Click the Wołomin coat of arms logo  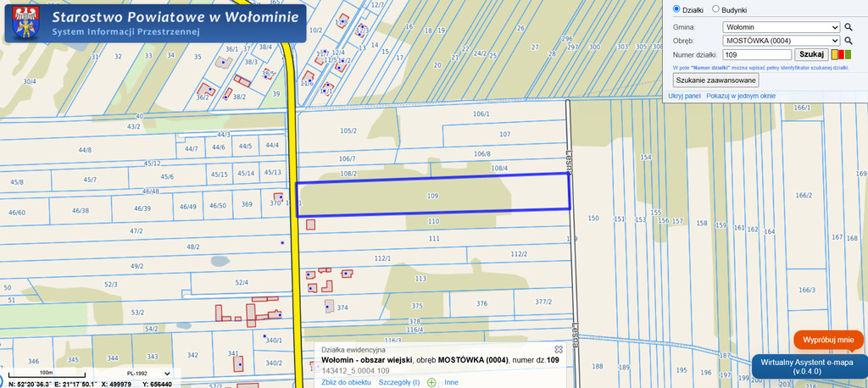tap(25, 23)
